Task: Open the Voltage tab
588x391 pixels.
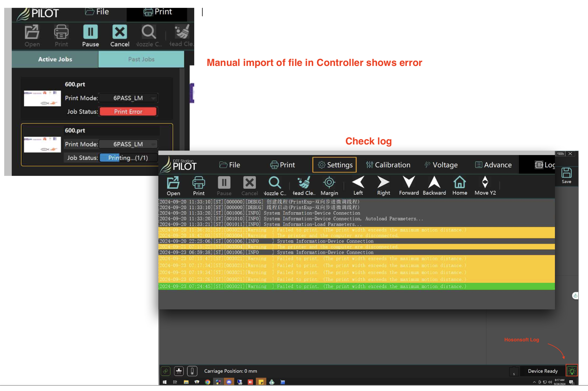Action: [x=441, y=165]
